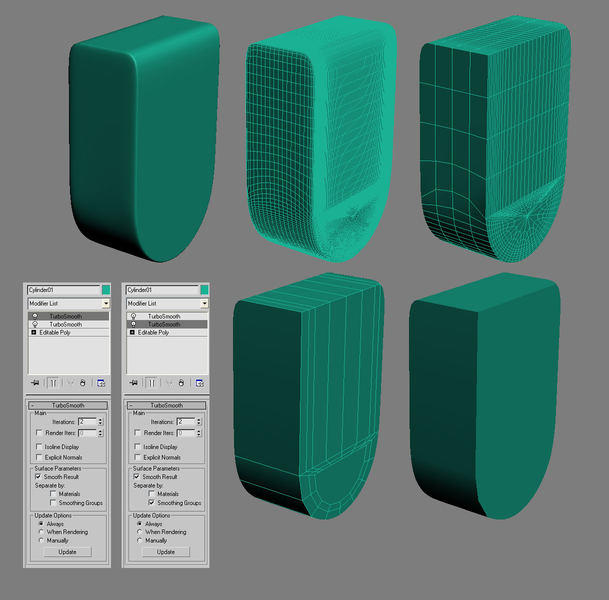Screen dimensions: 609x600
Task: Click Cylinder01 name field in left panel
Action: 64,290
